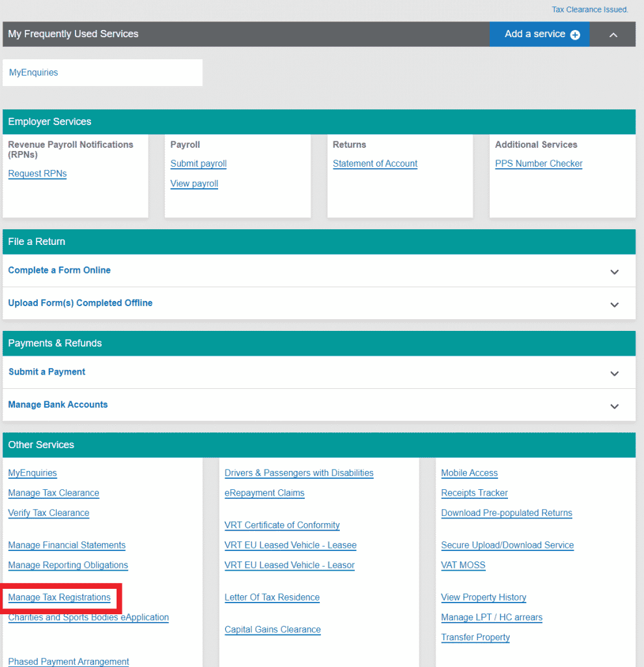Viewport: 644px width, 667px height.
Task: Open the View payroll link
Action: 194,184
